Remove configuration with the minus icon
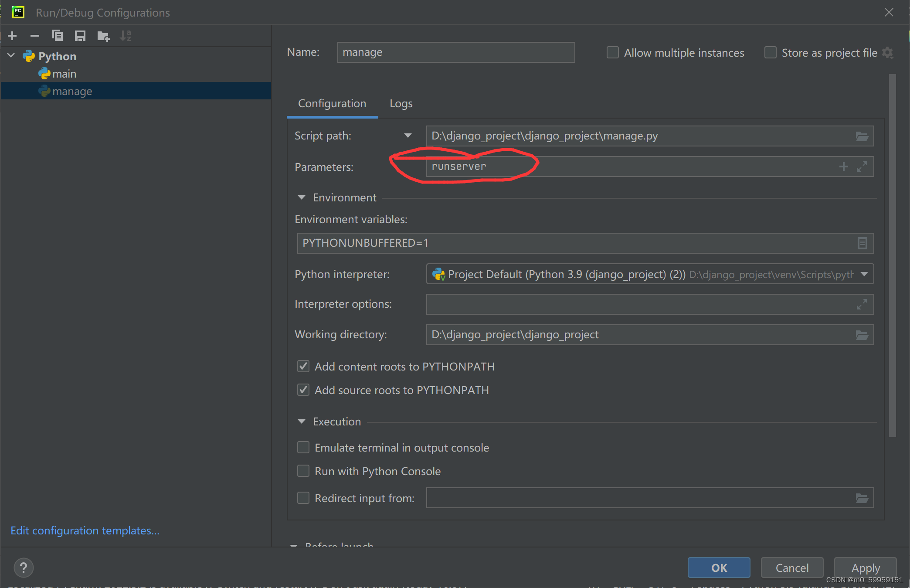The image size is (910, 588). click(35, 36)
